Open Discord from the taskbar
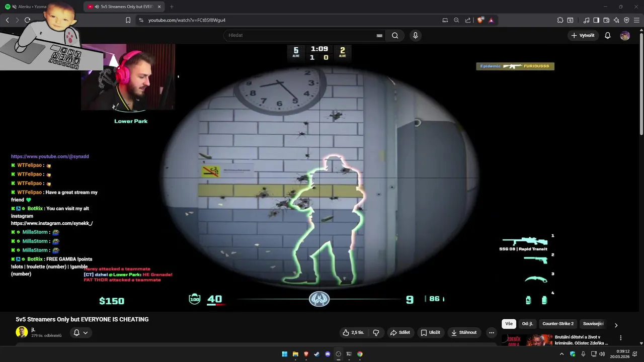 pyautogui.click(x=328, y=354)
